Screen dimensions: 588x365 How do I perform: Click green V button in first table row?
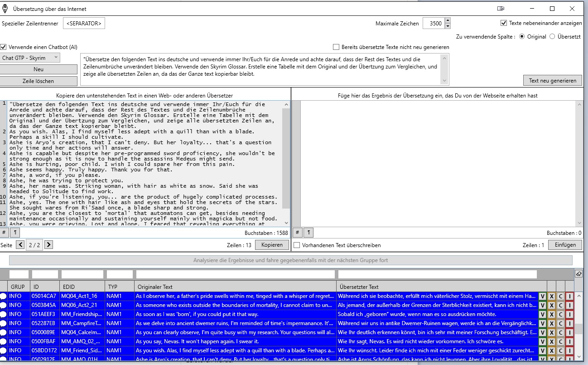[x=542, y=296]
